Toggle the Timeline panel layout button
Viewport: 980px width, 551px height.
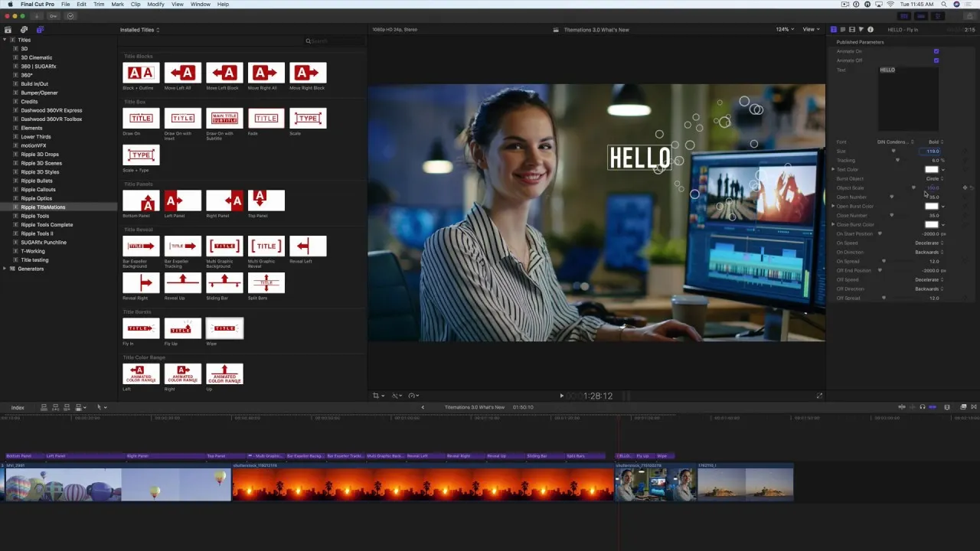(x=920, y=15)
